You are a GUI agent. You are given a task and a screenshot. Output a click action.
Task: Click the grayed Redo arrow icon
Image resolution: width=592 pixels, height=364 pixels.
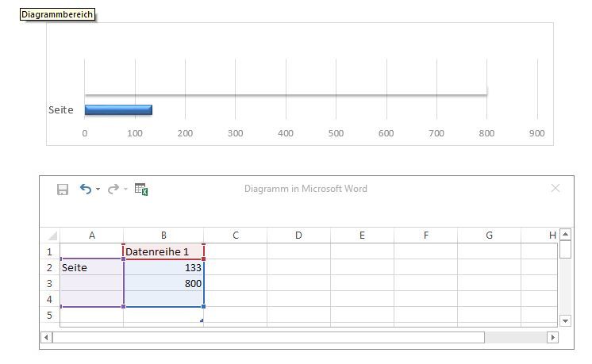pyautogui.click(x=113, y=189)
